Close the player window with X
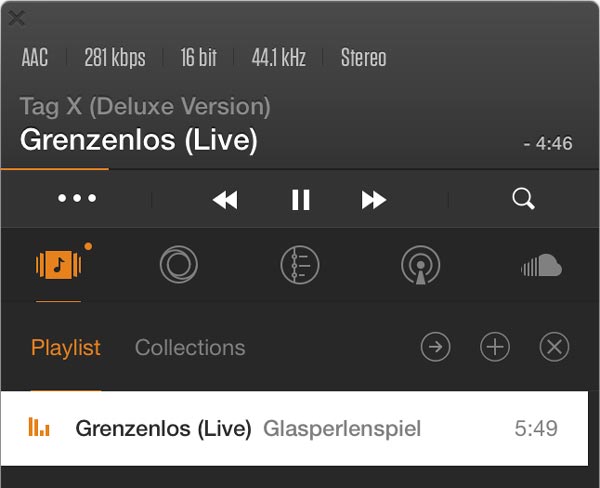 (x=17, y=18)
